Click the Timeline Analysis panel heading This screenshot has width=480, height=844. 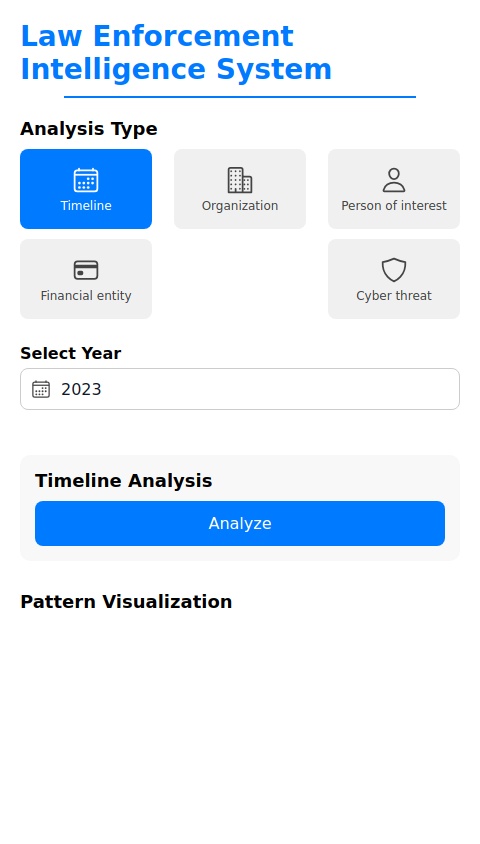click(124, 481)
